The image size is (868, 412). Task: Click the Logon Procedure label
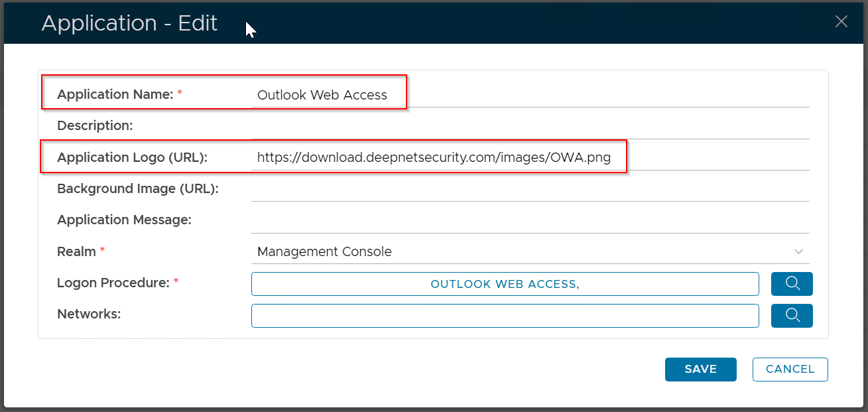(x=113, y=283)
